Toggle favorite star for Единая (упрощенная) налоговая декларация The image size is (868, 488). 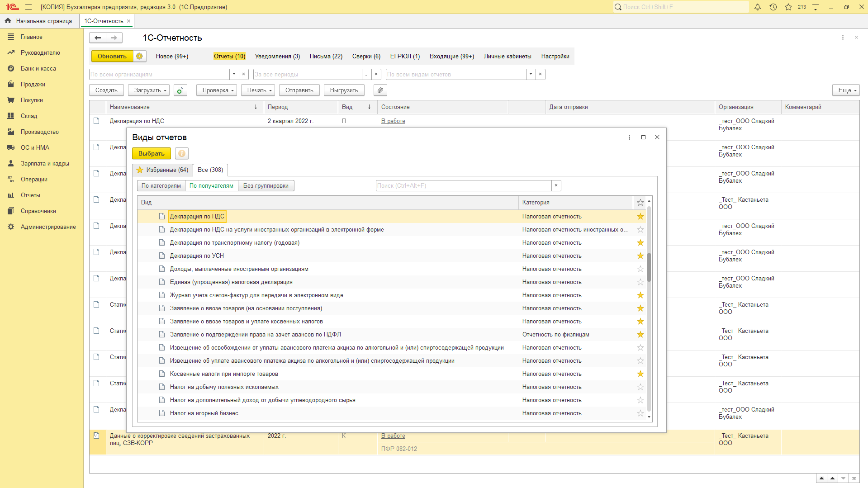pyautogui.click(x=640, y=282)
